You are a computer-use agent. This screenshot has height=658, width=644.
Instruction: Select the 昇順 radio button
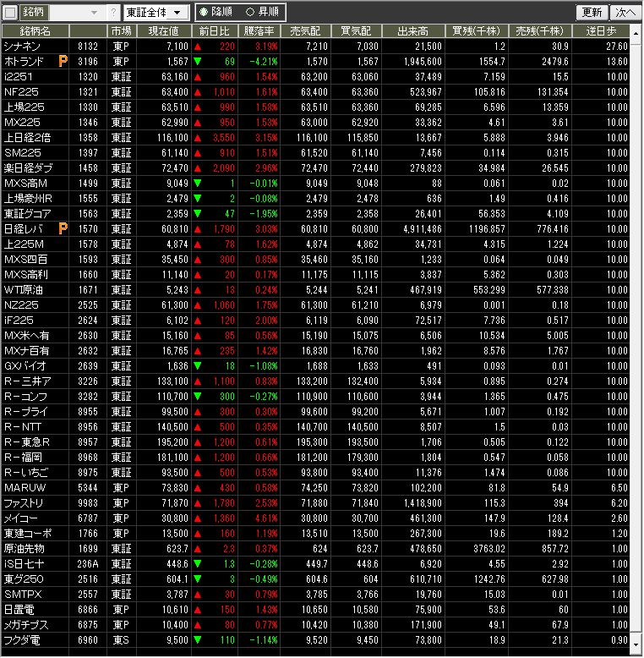[x=250, y=13]
